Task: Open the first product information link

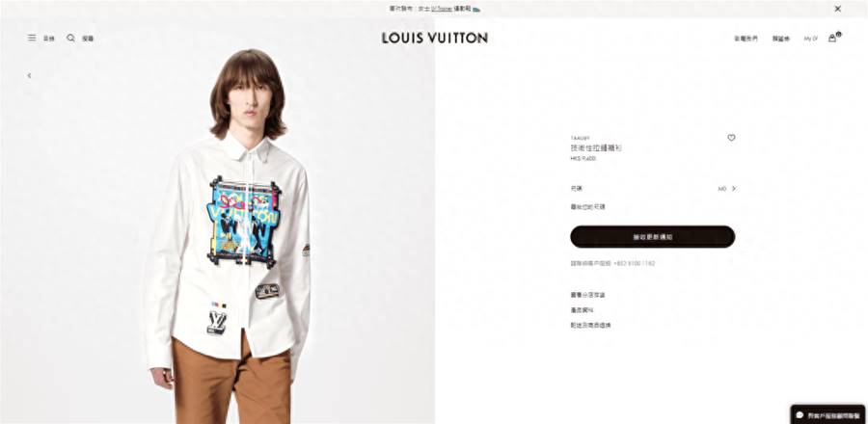Action: pos(587,295)
